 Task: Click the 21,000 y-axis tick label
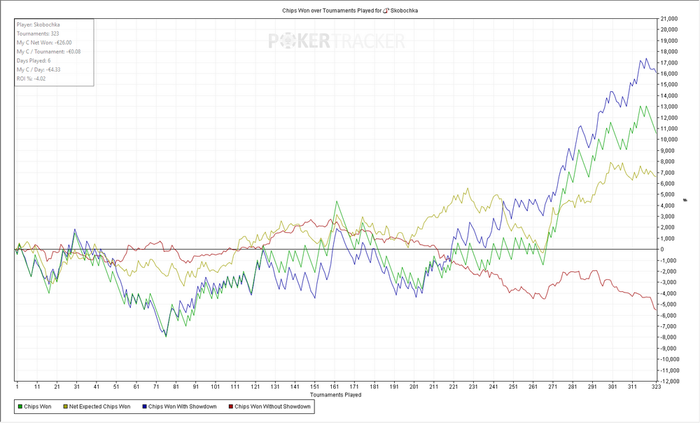click(670, 19)
